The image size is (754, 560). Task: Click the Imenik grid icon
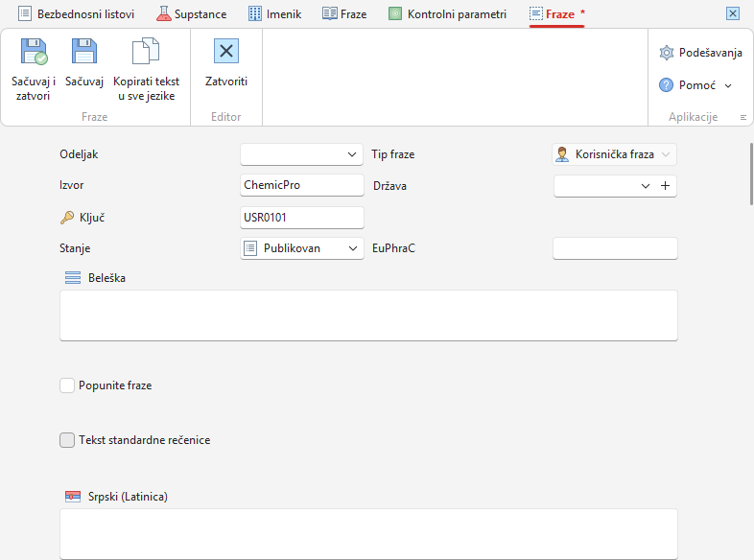coord(255,14)
